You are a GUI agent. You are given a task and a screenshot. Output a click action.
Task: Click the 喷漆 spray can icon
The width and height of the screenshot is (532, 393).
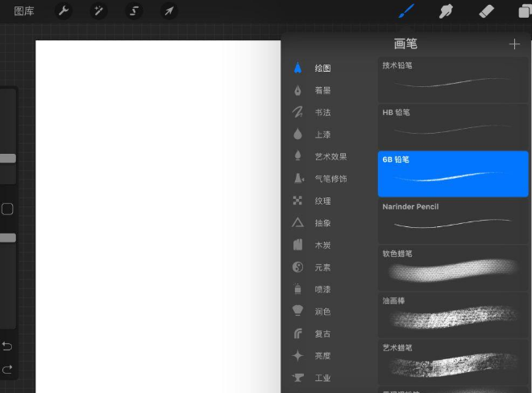(x=297, y=289)
